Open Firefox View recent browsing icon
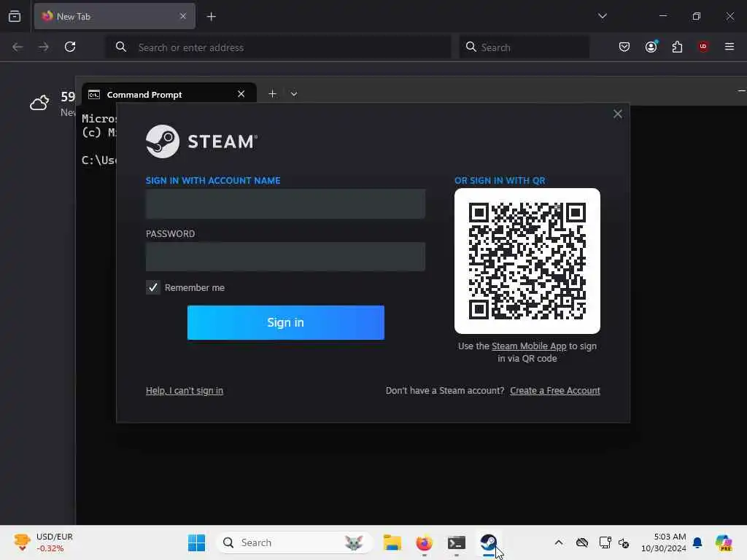The image size is (747, 560). pos(15,16)
